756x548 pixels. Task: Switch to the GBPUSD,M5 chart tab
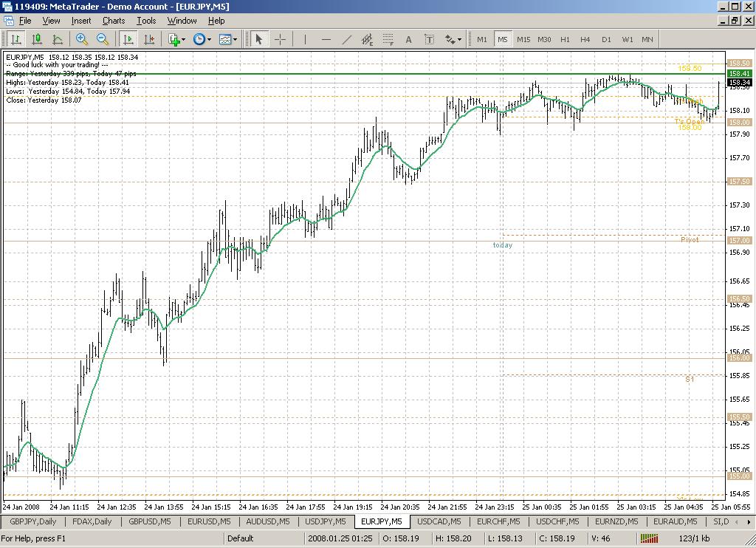tap(151, 521)
